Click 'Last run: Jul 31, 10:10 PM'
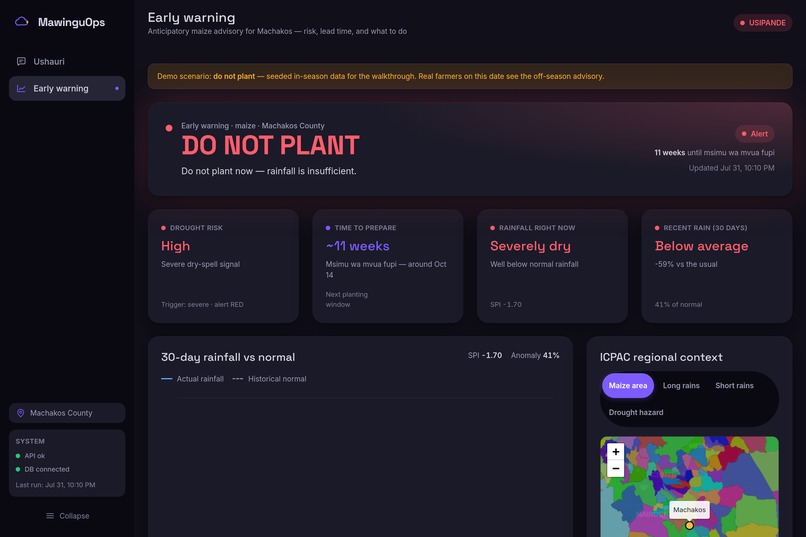The width and height of the screenshot is (806, 537). (x=55, y=485)
